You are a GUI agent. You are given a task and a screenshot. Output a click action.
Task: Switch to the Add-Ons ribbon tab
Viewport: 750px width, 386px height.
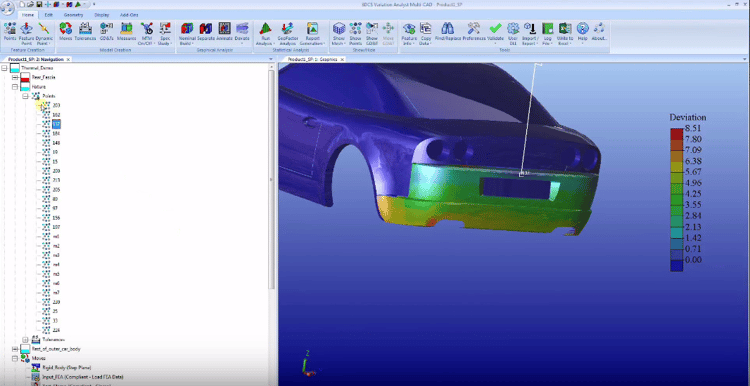tap(129, 15)
